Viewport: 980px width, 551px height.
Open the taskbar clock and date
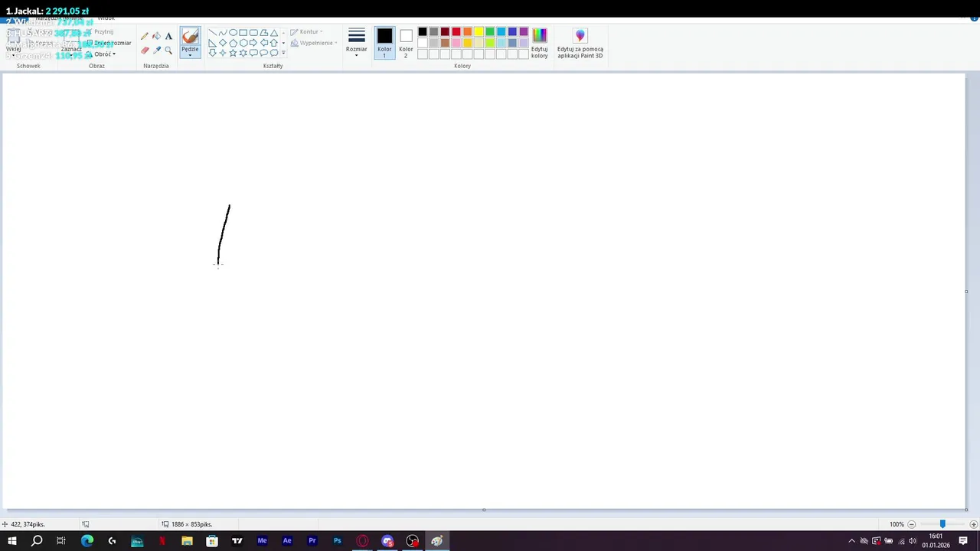[x=936, y=541]
